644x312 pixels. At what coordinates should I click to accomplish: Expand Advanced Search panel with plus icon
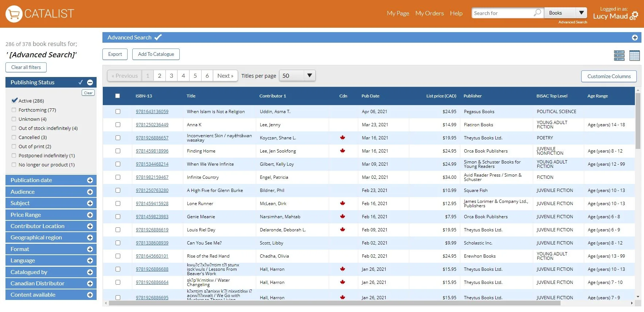tap(635, 38)
